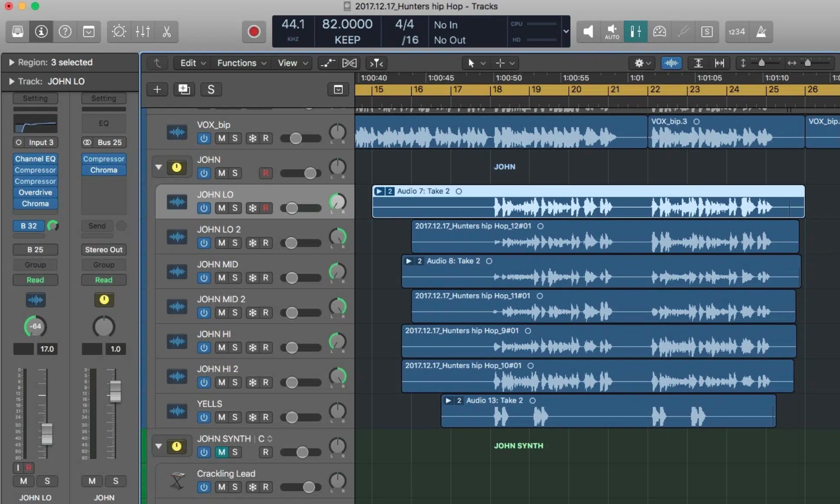Collapse the JOHN track stack triangle
This screenshot has width=840, height=504.
159,167
